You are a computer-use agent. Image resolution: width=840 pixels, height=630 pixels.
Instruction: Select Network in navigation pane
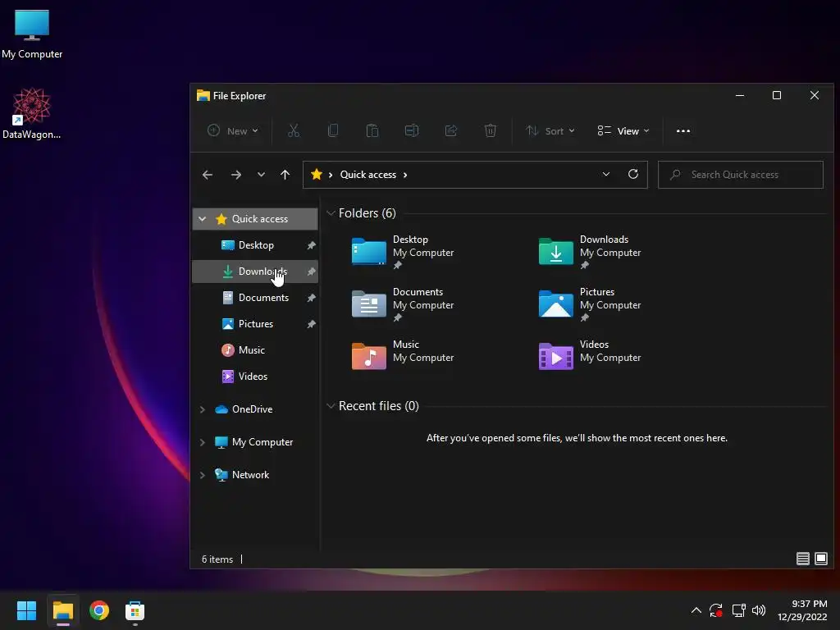pyautogui.click(x=255, y=475)
